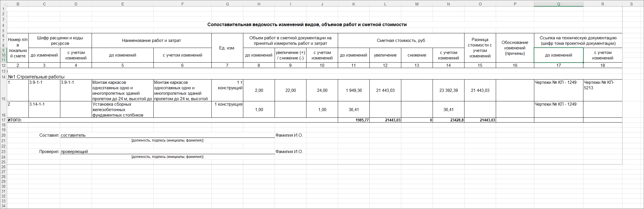Select the total value '0' in снижение column
Image resolution: width=644 pixels, height=209 pixels.
(417, 120)
